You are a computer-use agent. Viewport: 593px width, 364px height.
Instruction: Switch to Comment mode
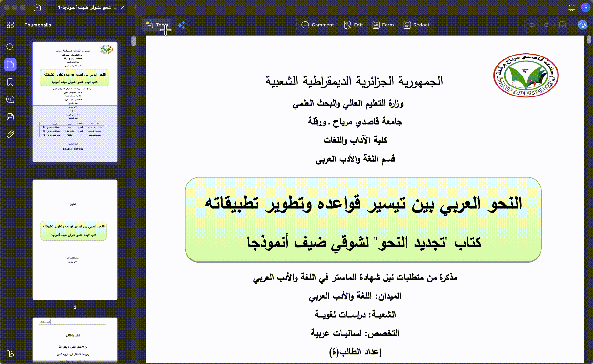[x=317, y=25]
